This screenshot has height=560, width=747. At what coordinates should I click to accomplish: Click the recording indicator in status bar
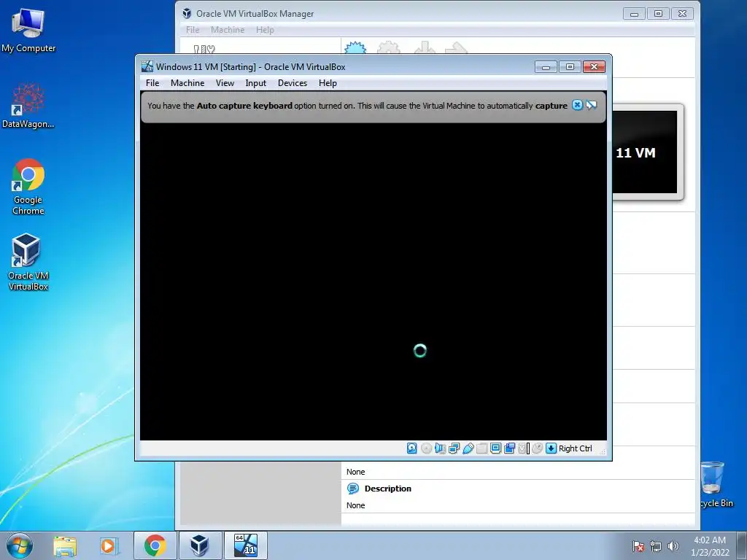[x=509, y=448]
